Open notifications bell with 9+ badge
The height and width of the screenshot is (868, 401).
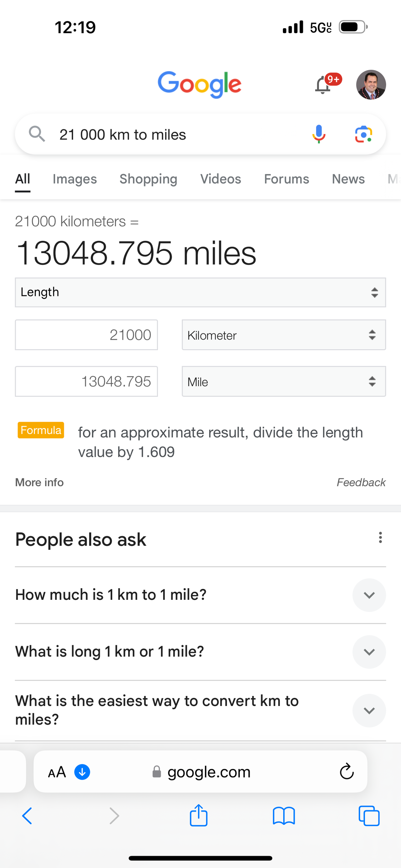point(323,85)
